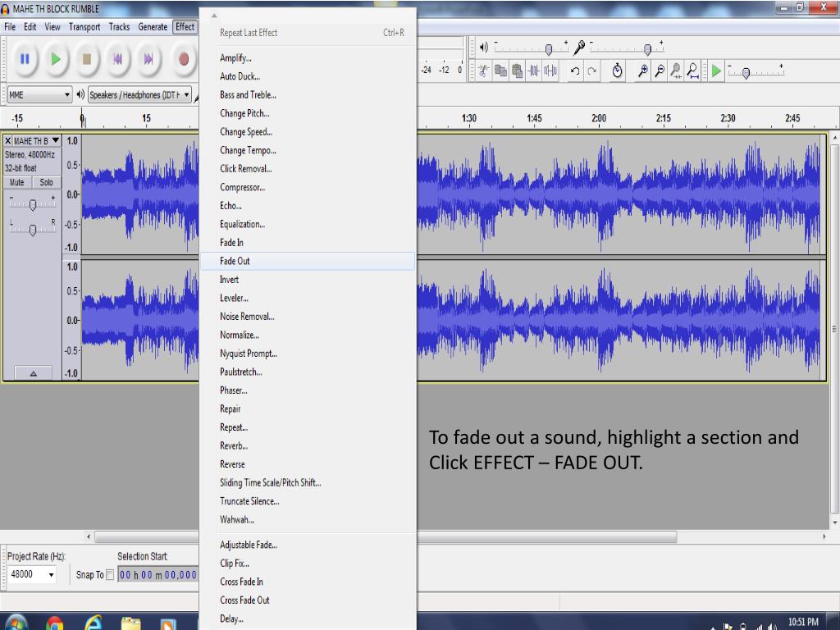The image size is (840, 630).
Task: Select the Compressor... effect
Action: (x=308, y=188)
